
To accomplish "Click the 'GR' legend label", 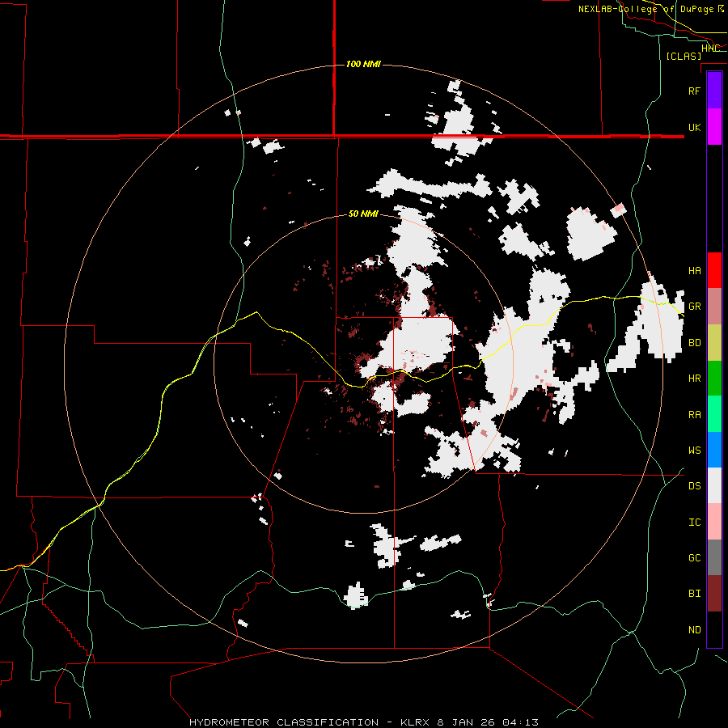I will tap(695, 307).
